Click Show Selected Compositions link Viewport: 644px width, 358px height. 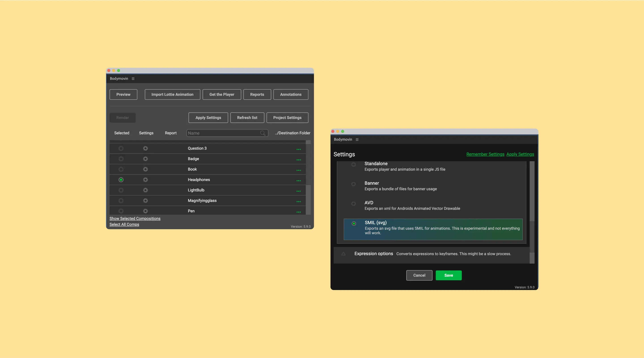click(135, 218)
